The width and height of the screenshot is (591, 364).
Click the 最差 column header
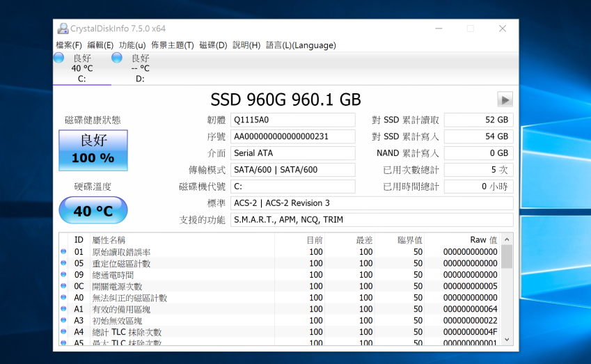pyautogui.click(x=349, y=239)
